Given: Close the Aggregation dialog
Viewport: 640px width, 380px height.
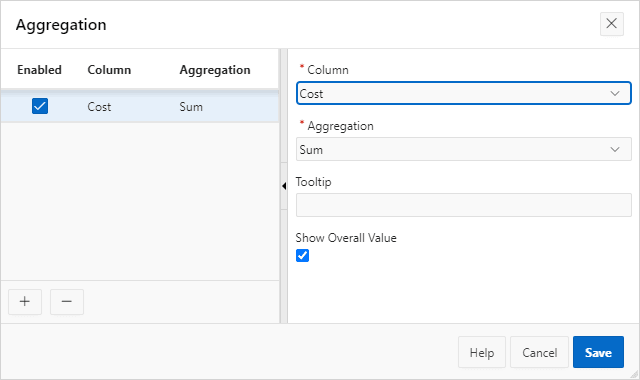Looking at the screenshot, I should (611, 24).
